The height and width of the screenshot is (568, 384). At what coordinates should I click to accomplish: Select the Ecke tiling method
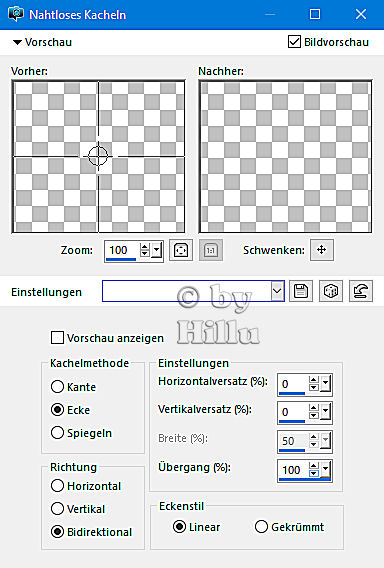click(57, 410)
